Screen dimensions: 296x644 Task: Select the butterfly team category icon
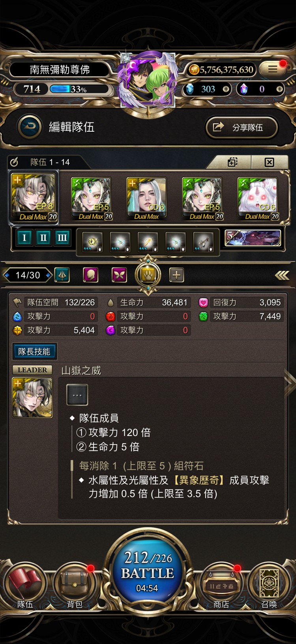point(119,275)
